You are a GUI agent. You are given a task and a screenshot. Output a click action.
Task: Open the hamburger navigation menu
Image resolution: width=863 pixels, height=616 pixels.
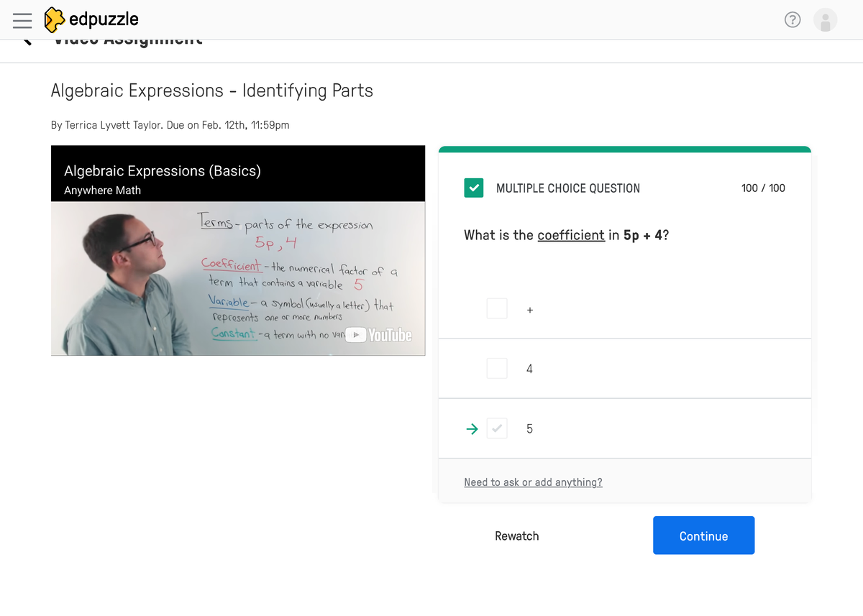pyautogui.click(x=22, y=20)
